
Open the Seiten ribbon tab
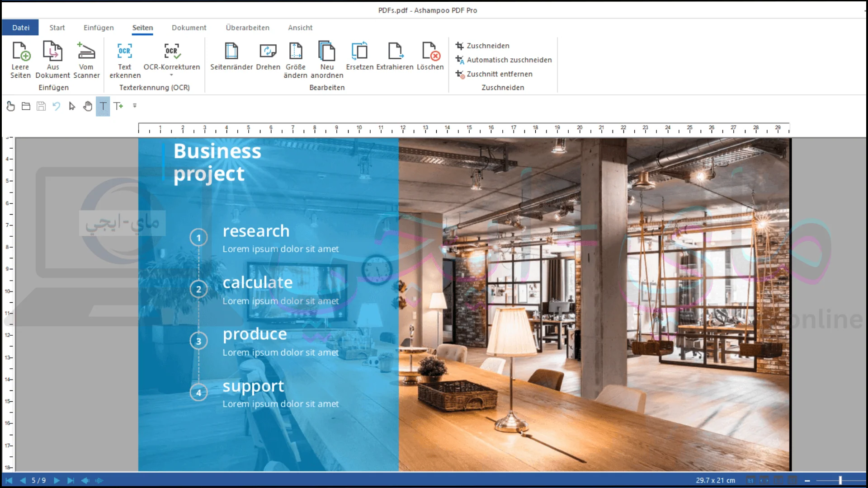pyautogui.click(x=142, y=28)
